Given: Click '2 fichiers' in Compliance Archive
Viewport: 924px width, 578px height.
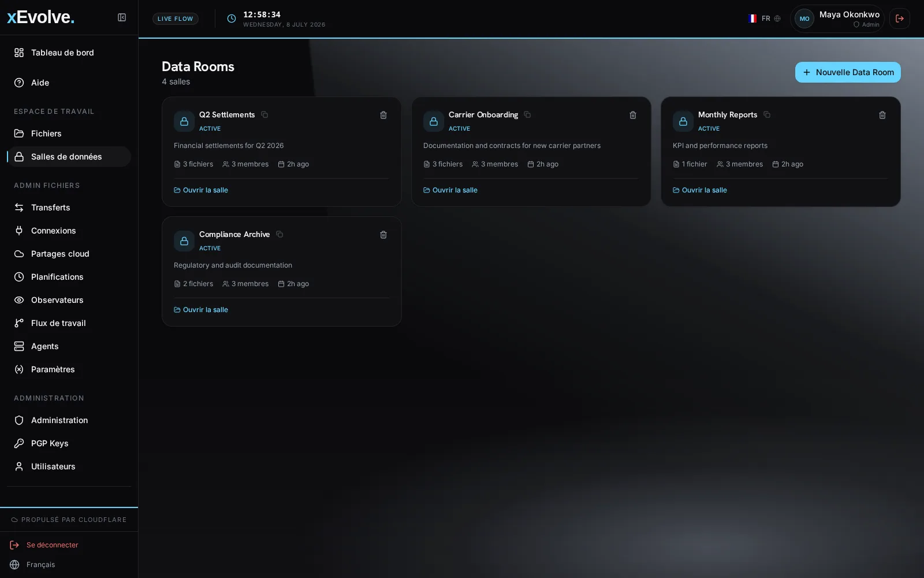Looking at the screenshot, I should [193, 284].
